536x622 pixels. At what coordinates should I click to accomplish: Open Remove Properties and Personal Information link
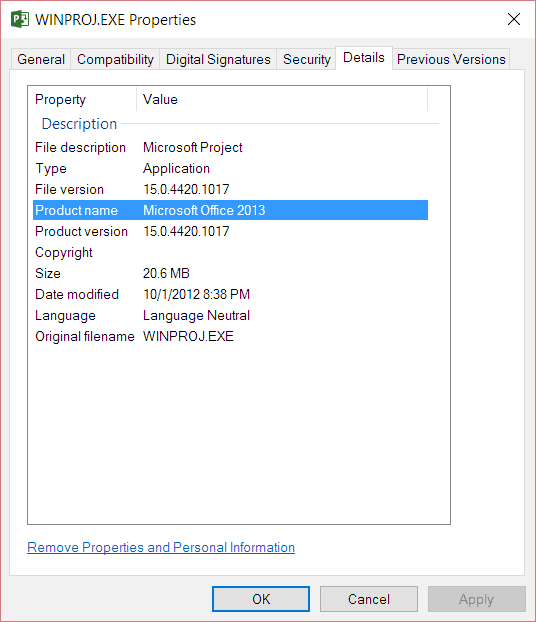(161, 547)
